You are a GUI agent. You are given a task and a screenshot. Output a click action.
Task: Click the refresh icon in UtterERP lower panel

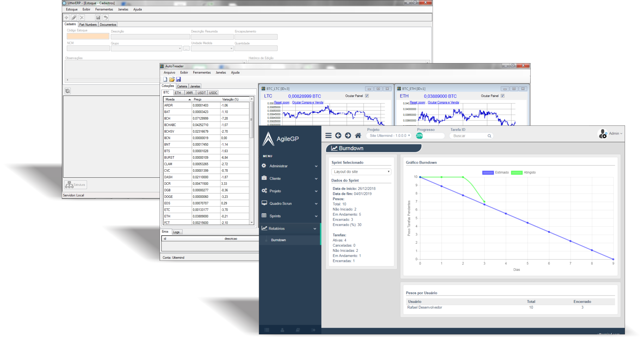coord(68,91)
